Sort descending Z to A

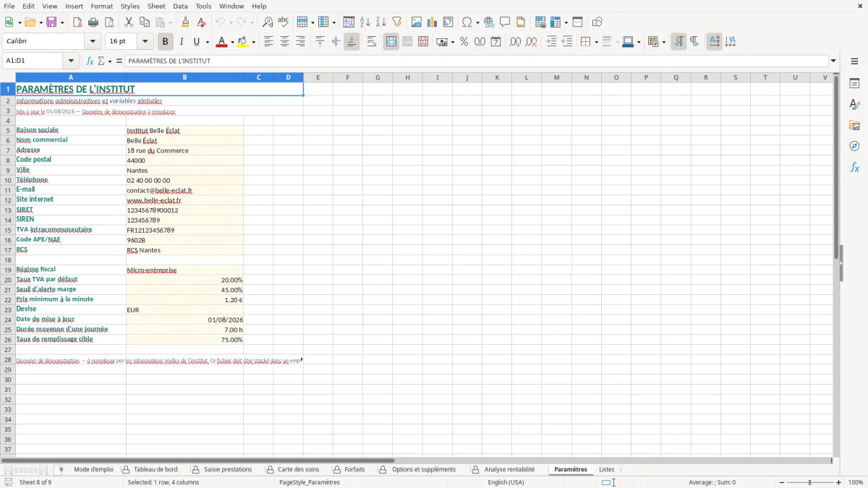pos(381,22)
